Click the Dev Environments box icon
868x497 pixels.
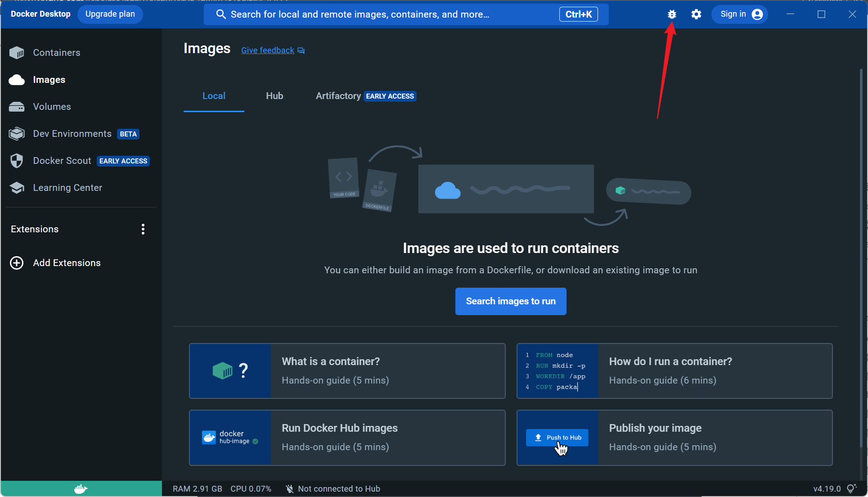(x=17, y=134)
